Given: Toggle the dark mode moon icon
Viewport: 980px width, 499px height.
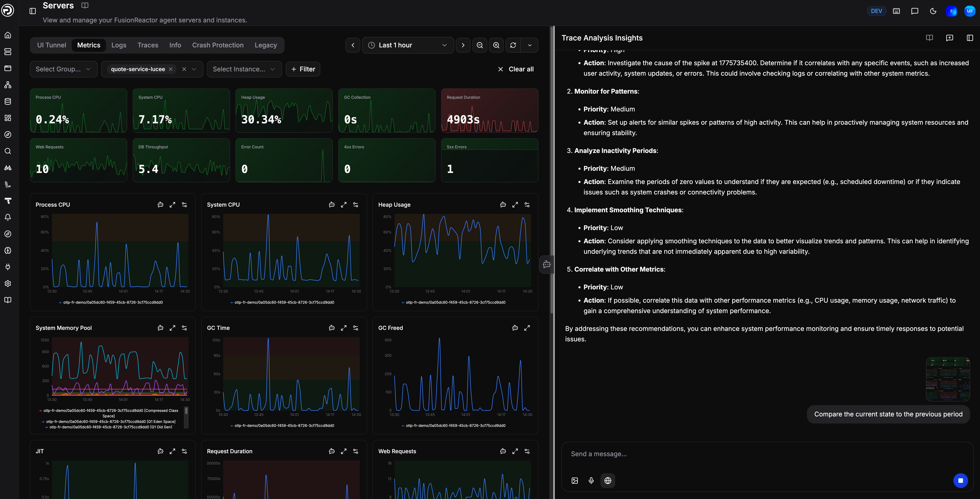Looking at the screenshot, I should coord(933,11).
